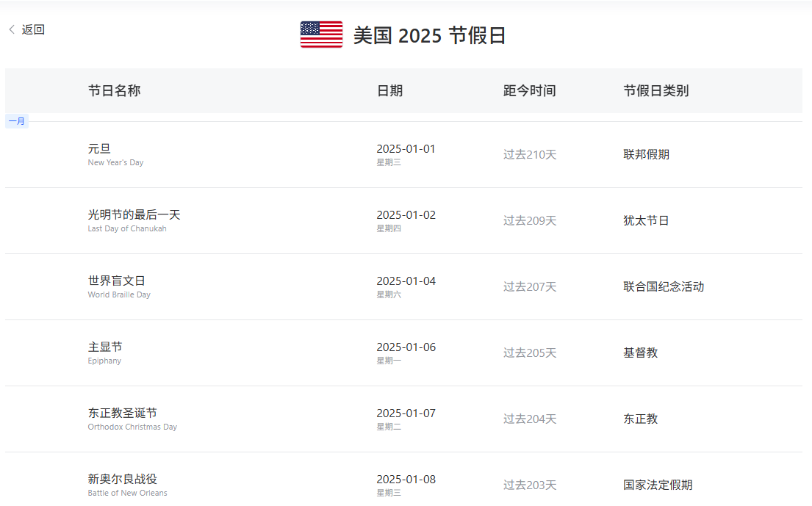Click the 基督教 category

[641, 353]
